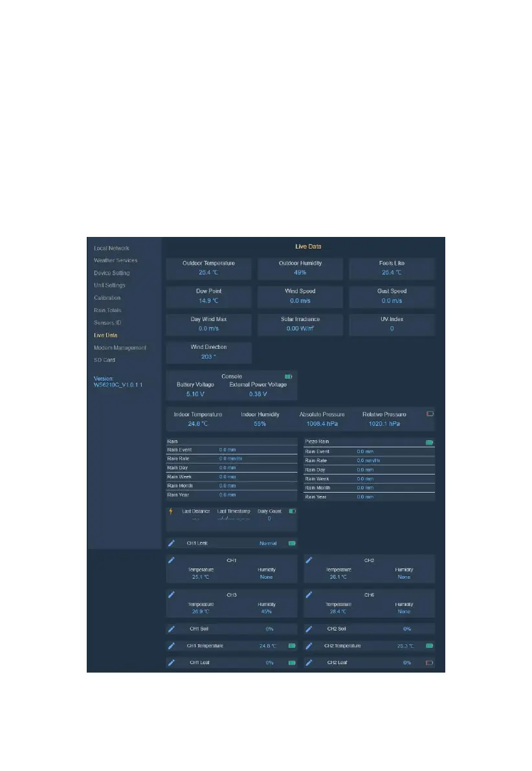
Task: Open the Local Network page
Action: coord(111,249)
